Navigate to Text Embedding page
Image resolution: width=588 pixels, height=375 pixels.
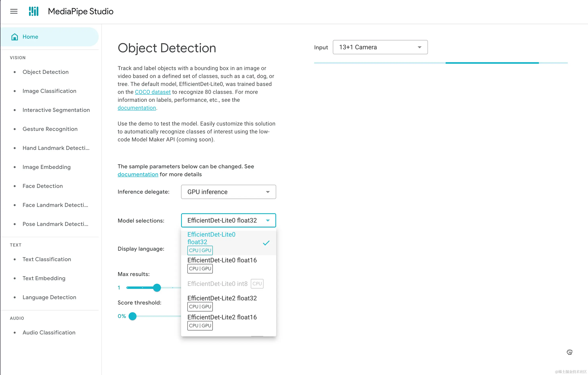point(44,278)
